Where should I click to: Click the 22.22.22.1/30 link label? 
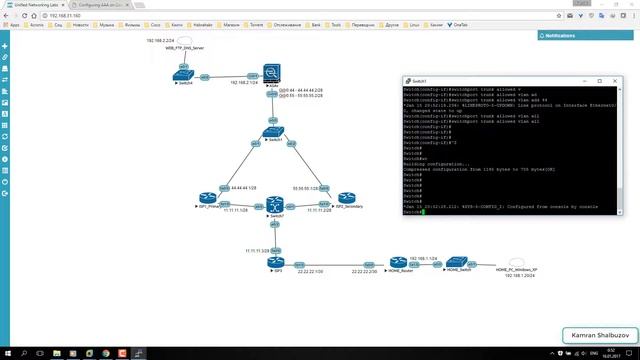click(x=310, y=271)
